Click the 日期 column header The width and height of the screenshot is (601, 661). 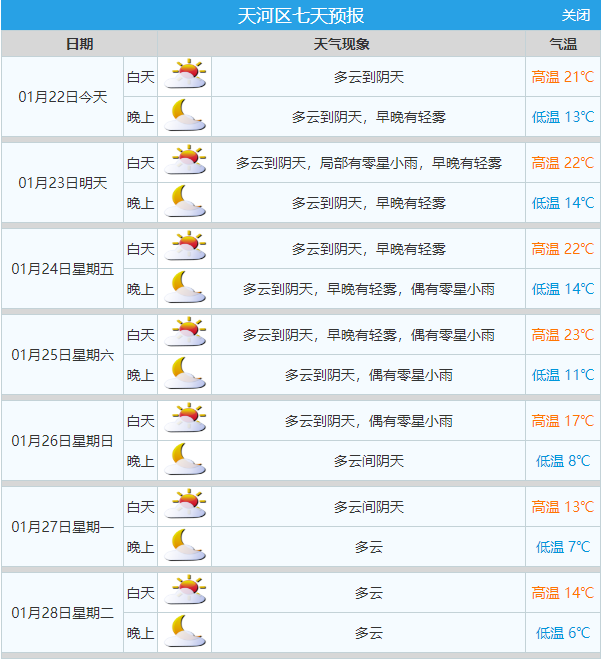(x=79, y=44)
